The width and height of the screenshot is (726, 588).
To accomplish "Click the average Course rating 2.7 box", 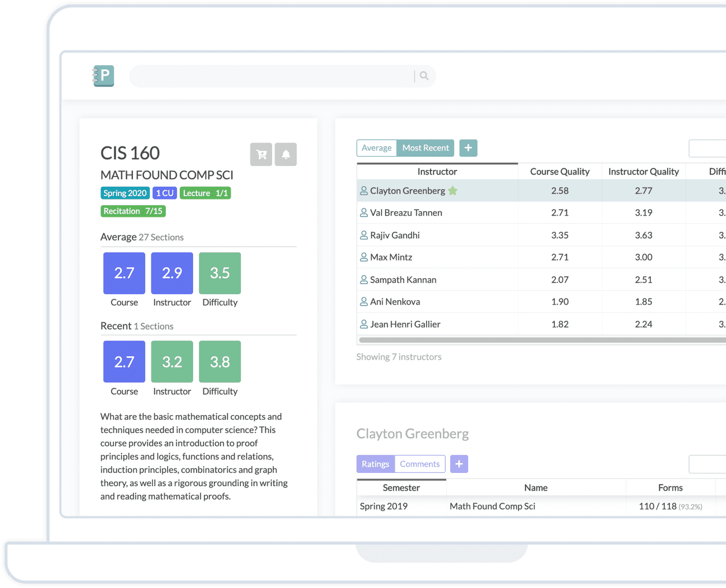I will (x=124, y=273).
